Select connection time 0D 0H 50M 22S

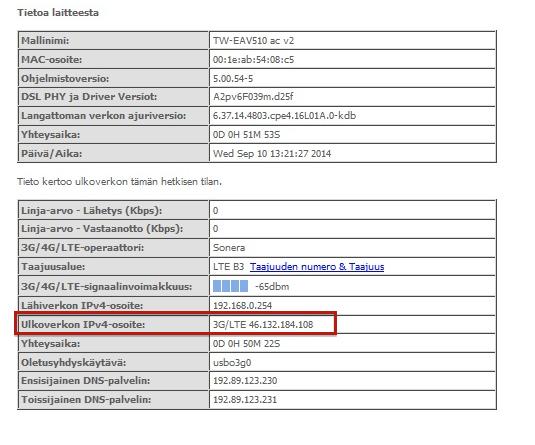pyautogui.click(x=246, y=344)
